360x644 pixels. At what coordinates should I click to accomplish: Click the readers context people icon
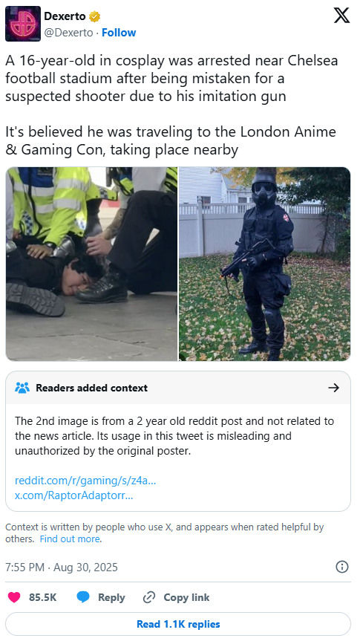[22, 388]
